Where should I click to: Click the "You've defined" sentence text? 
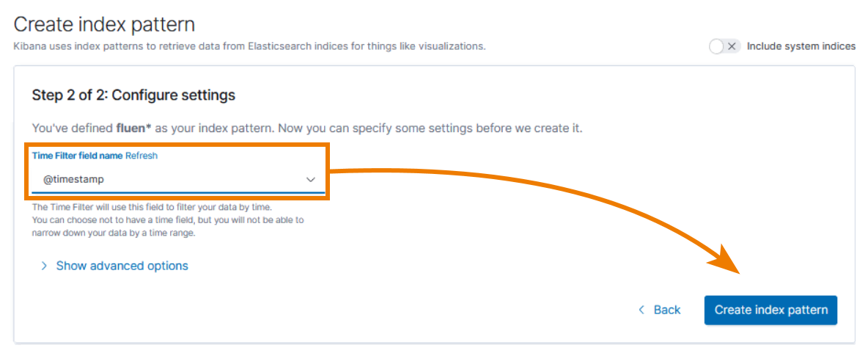click(73, 128)
